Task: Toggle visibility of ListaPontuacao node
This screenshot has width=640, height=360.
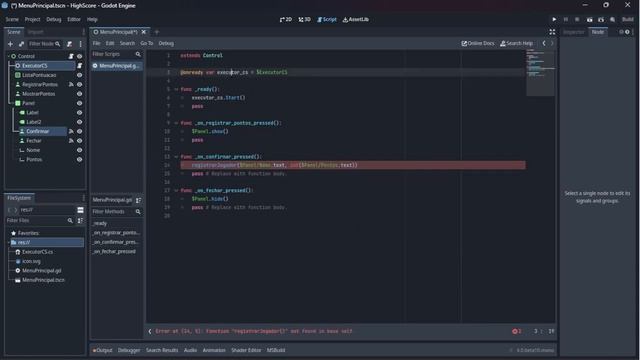Action: [x=80, y=75]
